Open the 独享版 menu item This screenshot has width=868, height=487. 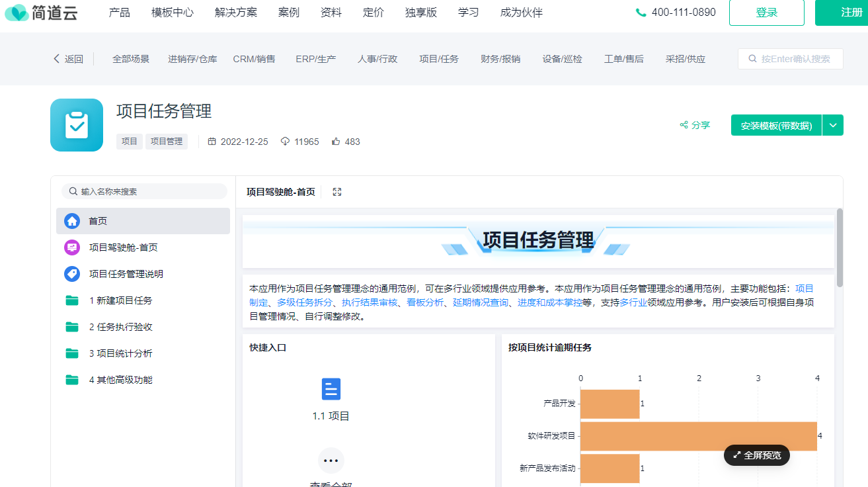point(421,13)
